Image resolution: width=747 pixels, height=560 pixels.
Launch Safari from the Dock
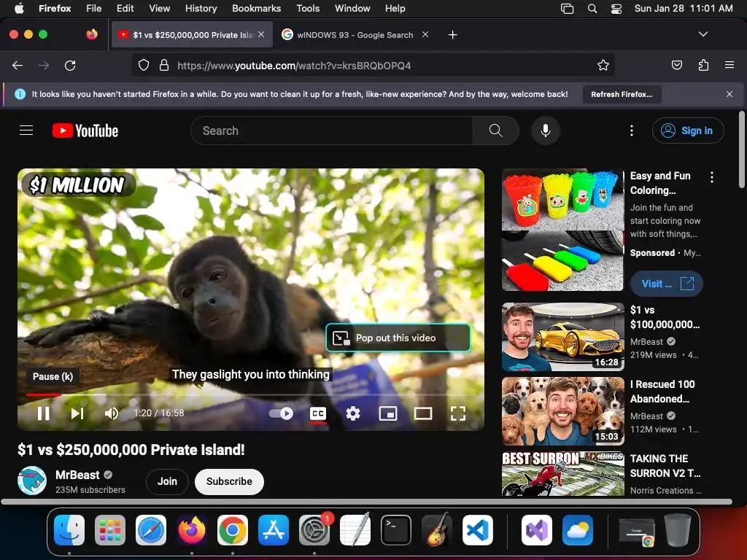pyautogui.click(x=151, y=530)
